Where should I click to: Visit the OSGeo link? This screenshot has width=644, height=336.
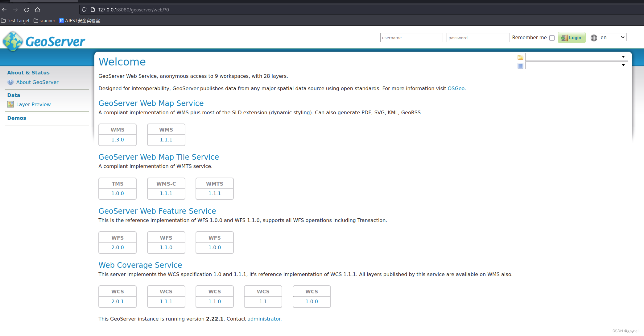(456, 88)
